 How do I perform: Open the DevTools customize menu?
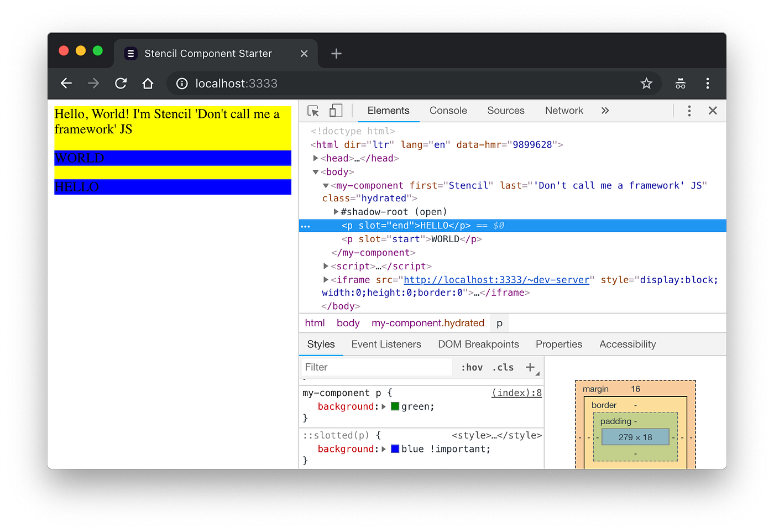(x=689, y=111)
